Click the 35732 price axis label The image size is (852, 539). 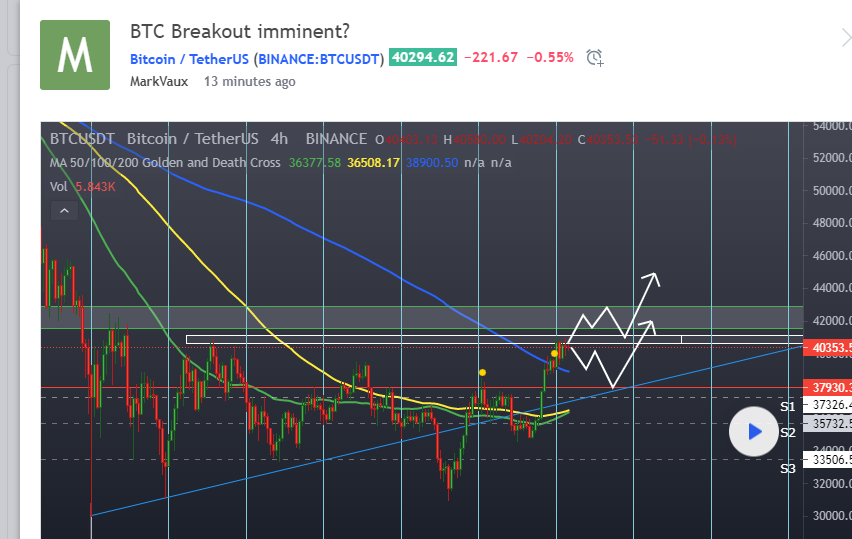point(828,423)
